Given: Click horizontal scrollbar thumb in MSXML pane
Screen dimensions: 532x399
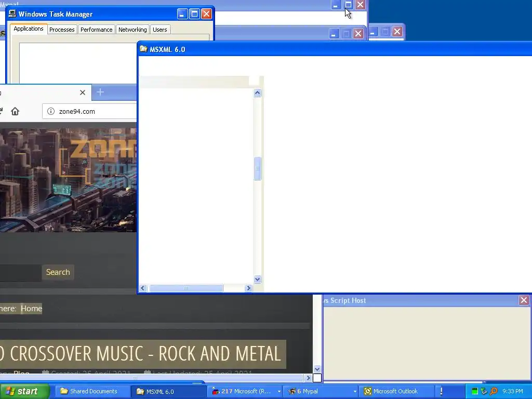Looking at the screenshot, I should (187, 288).
